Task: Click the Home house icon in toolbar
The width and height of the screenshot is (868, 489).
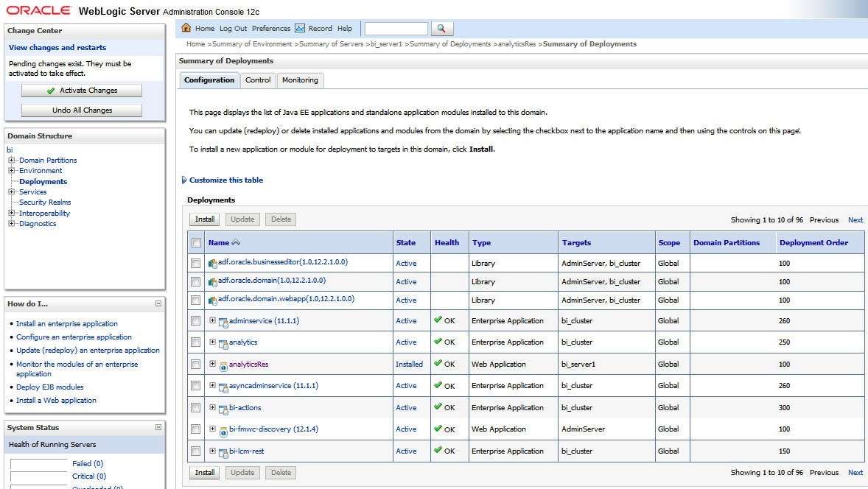Action: [x=186, y=29]
